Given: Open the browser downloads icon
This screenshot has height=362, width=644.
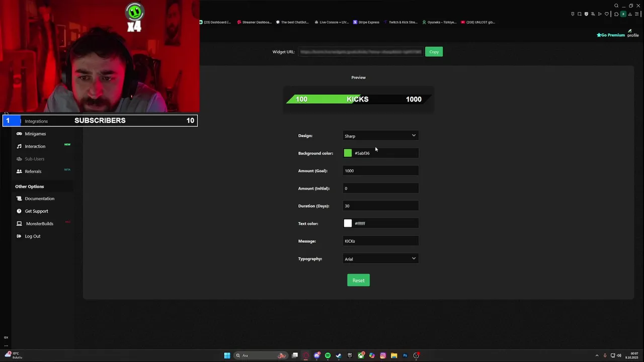Looking at the screenshot, I should click(x=630, y=14).
